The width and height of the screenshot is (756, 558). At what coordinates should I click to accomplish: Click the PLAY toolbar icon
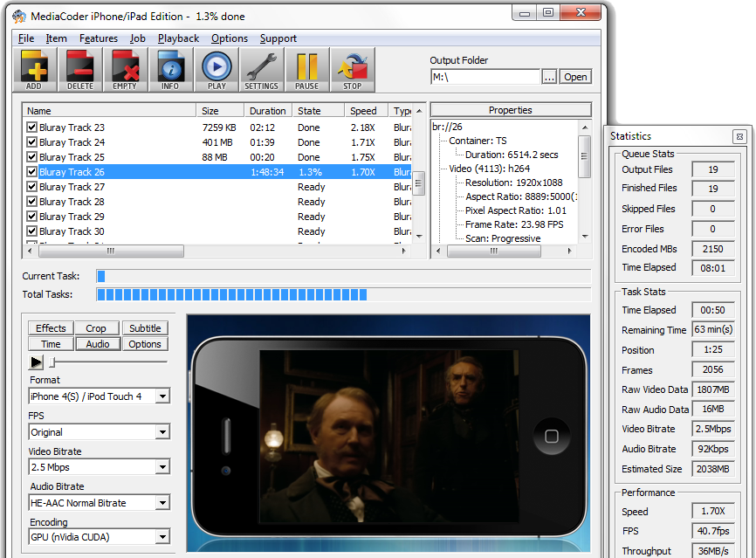click(216, 70)
